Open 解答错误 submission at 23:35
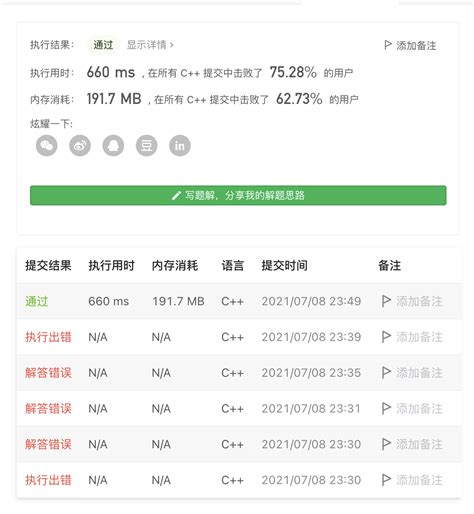This screenshot has width=474, height=514. click(x=48, y=373)
